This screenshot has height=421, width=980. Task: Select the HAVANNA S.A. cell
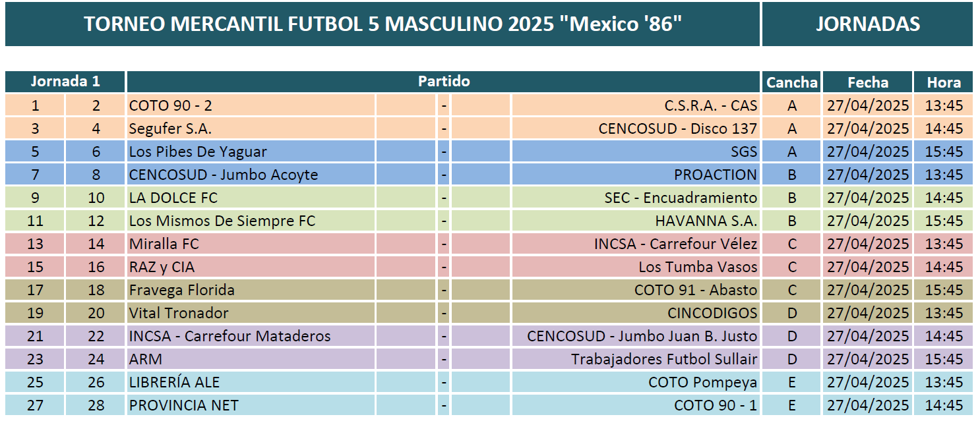point(636,221)
